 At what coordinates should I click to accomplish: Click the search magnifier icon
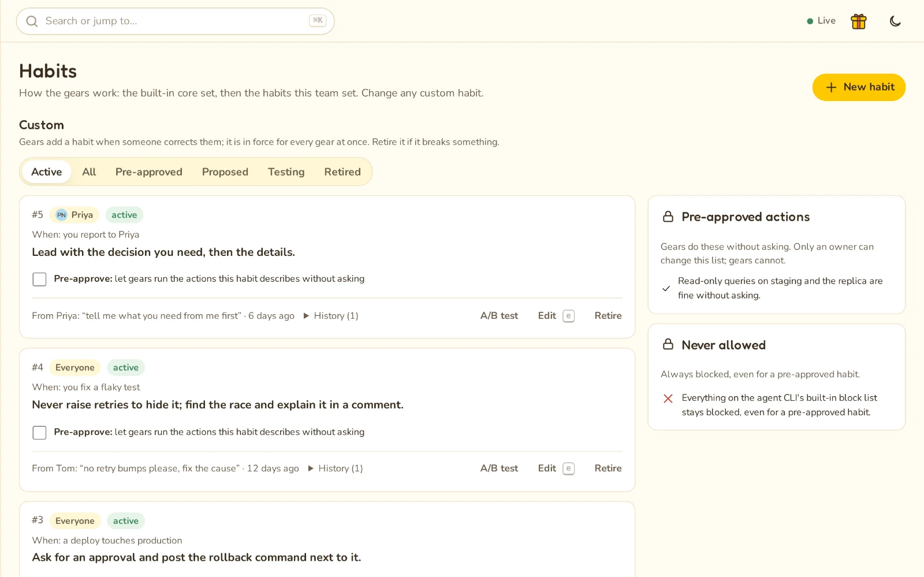(32, 21)
